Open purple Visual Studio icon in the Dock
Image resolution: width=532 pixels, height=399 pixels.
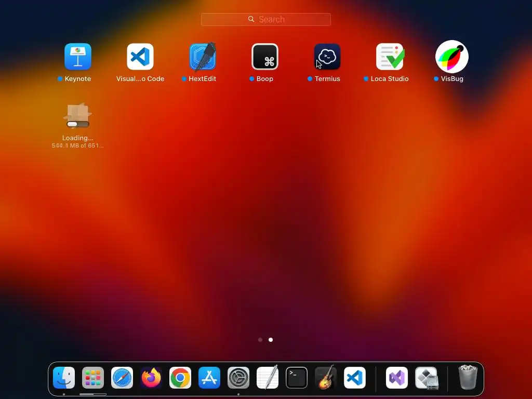click(397, 378)
